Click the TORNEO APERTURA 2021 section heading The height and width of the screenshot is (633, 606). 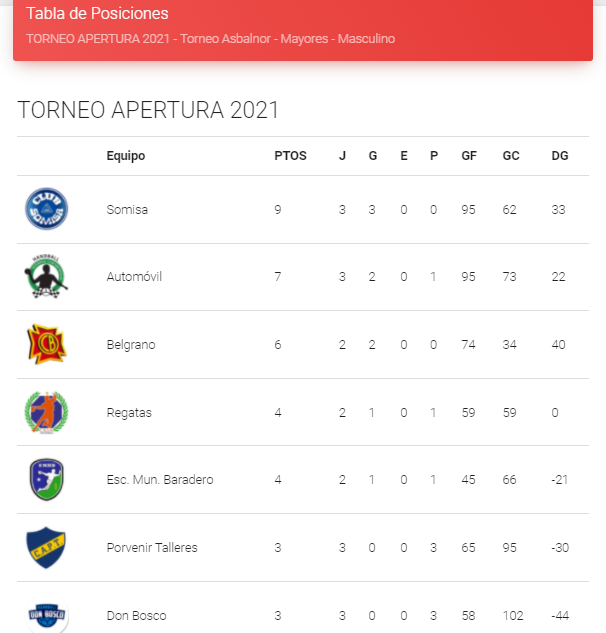pyautogui.click(x=148, y=110)
